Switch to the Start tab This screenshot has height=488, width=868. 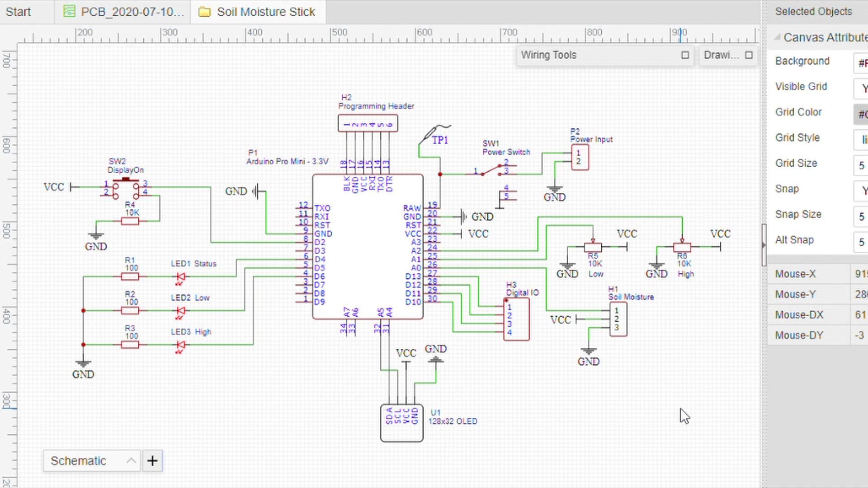(x=17, y=11)
